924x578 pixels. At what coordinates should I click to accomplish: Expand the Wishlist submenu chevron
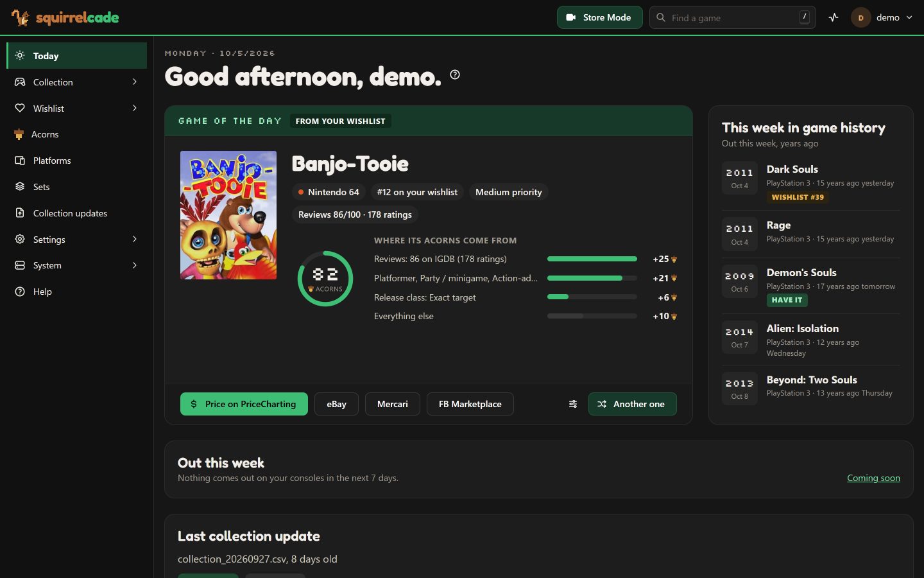click(135, 108)
